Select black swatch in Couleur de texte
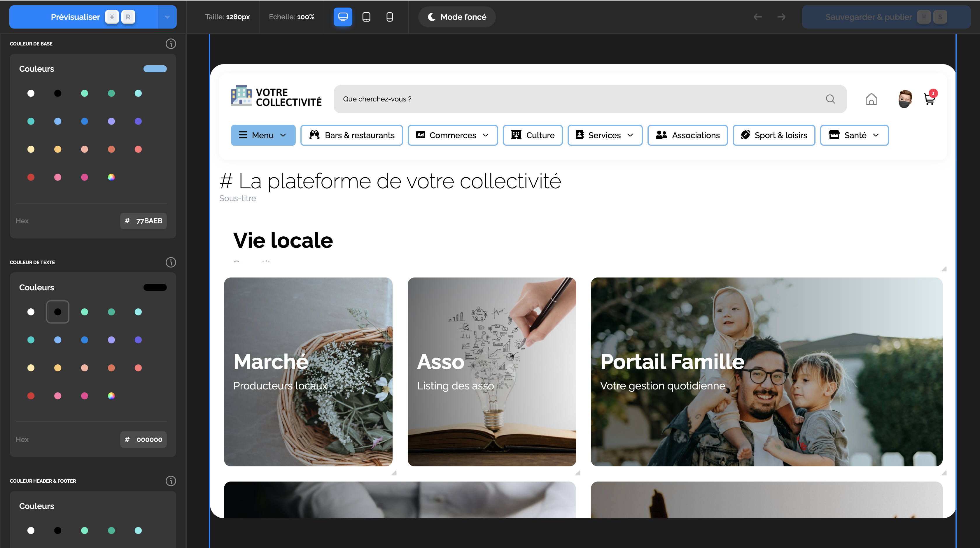This screenshot has width=980, height=548. tap(57, 312)
